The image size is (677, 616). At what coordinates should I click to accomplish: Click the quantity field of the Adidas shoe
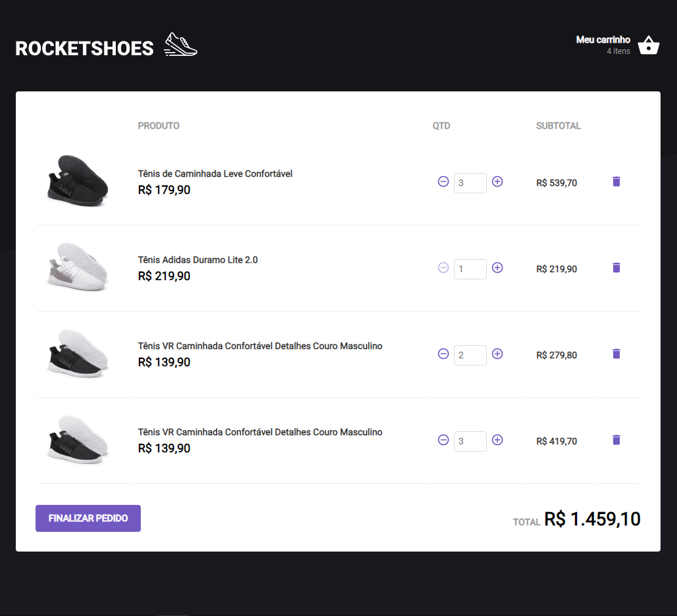coord(470,268)
